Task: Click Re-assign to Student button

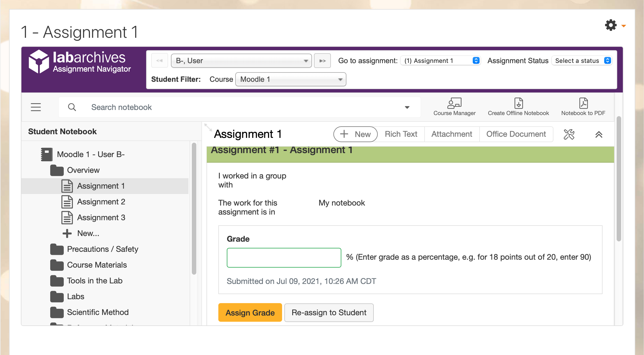Action: [329, 312]
